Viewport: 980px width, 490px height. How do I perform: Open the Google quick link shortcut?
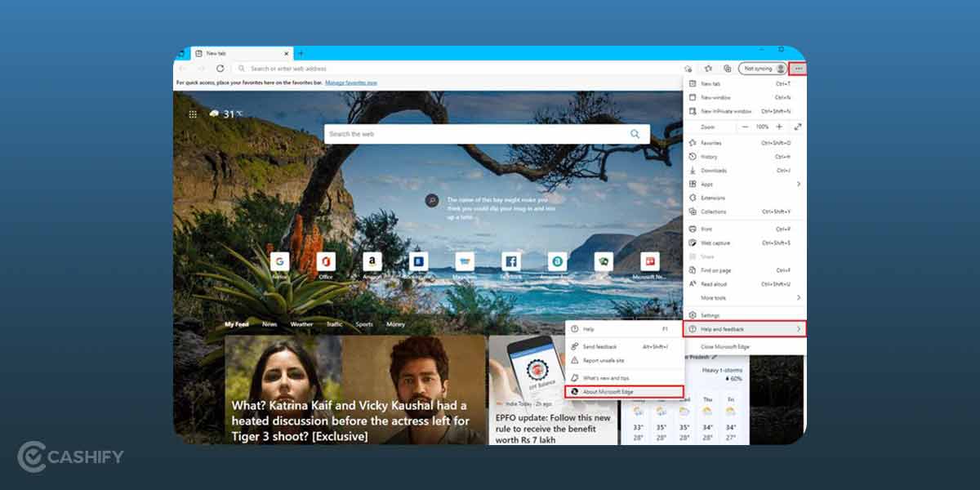pyautogui.click(x=280, y=263)
